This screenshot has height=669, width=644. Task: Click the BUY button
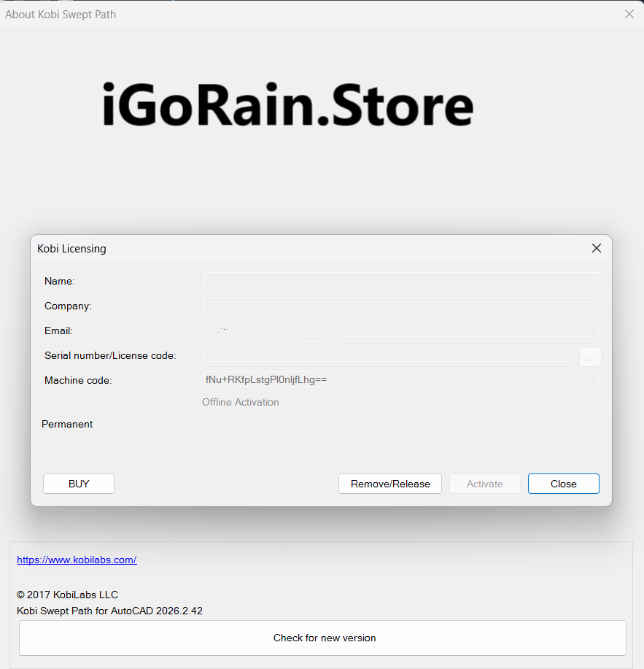coord(79,484)
